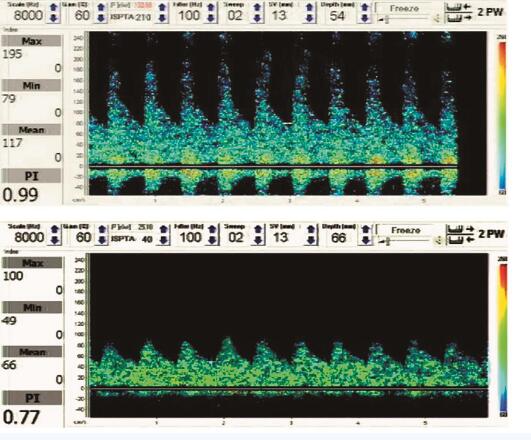531x440 pixels.
Task: Increase the top panel Filter value with the up arrow
Action: [x=211, y=7]
